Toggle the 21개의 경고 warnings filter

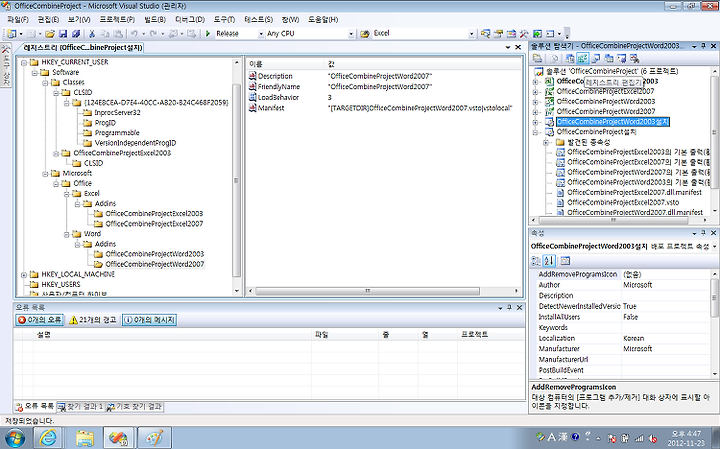(93, 320)
